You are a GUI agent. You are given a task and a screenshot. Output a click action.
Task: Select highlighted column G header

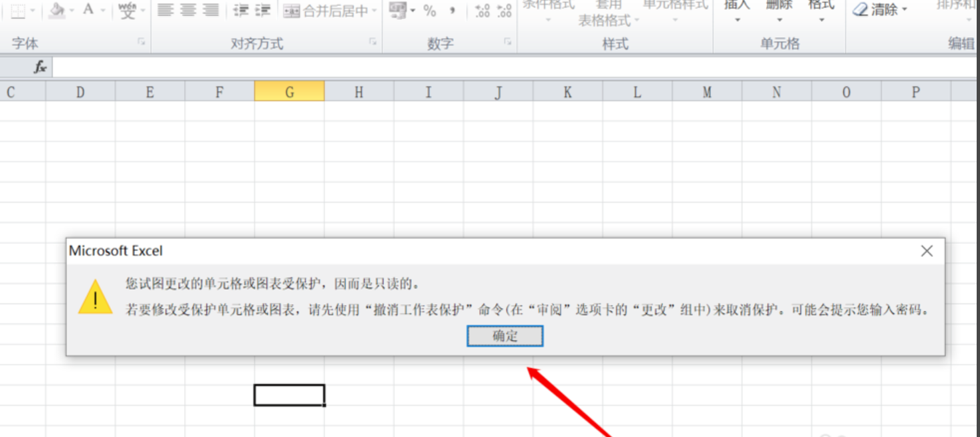[x=290, y=92]
